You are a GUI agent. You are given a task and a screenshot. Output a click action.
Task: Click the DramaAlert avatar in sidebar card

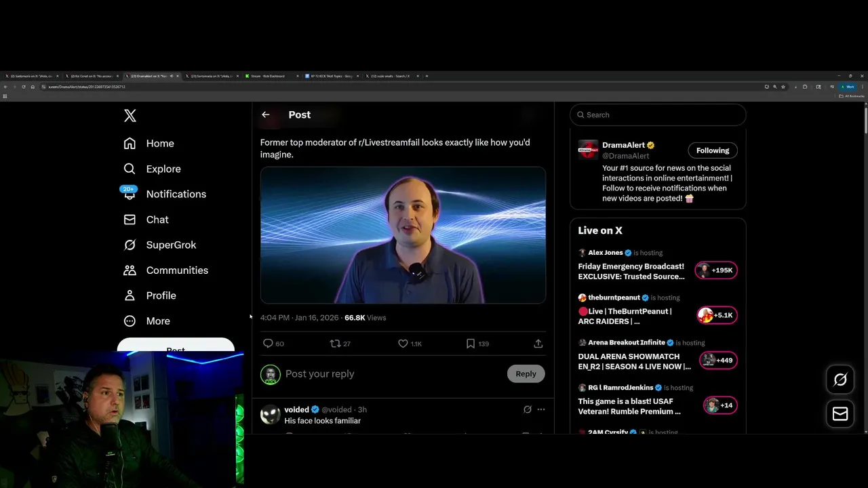click(588, 150)
